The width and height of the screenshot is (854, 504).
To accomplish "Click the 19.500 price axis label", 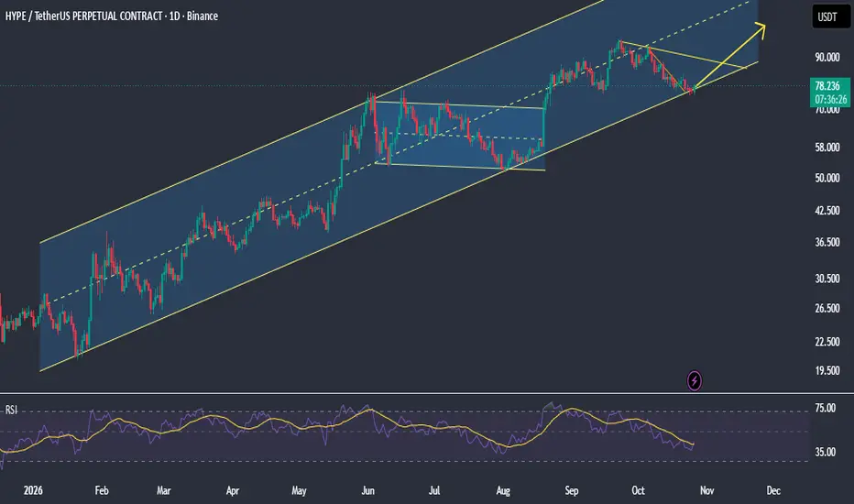I will pyautogui.click(x=827, y=370).
